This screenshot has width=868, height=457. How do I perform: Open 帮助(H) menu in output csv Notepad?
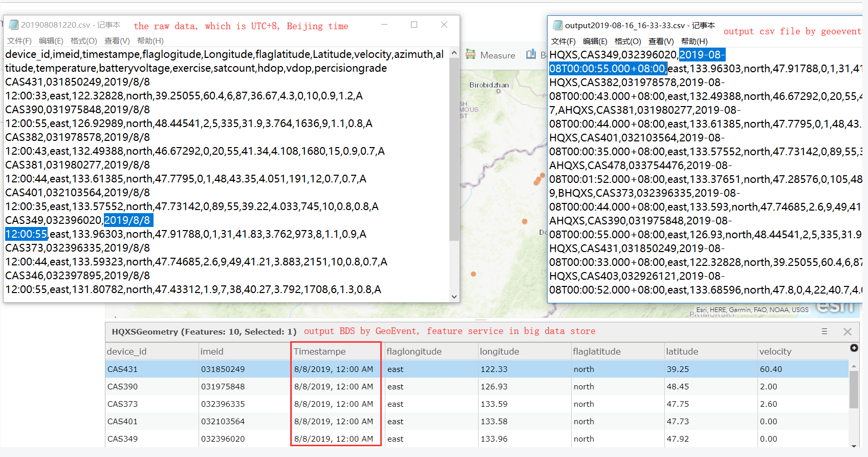point(695,41)
